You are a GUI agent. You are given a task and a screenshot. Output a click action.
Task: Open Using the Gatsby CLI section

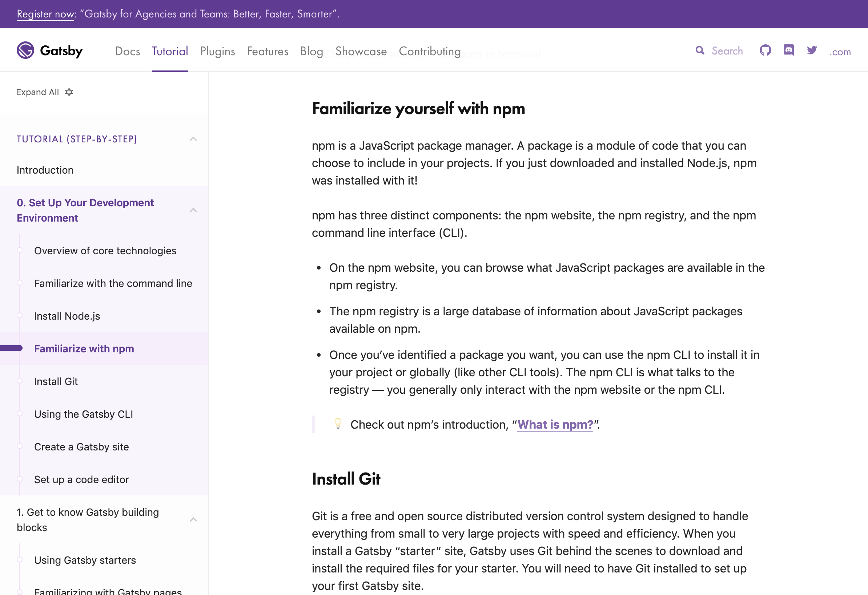coord(84,414)
